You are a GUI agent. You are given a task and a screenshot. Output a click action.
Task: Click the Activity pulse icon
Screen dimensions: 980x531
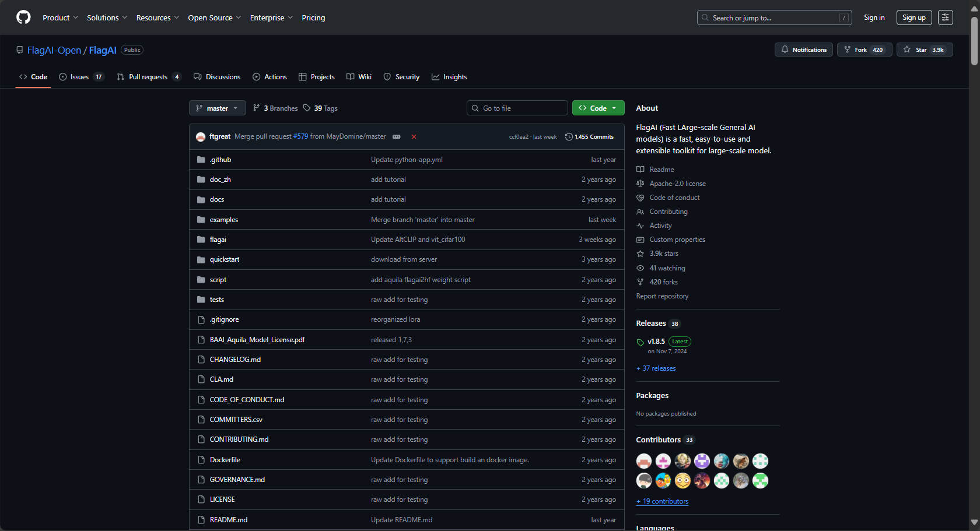640,226
